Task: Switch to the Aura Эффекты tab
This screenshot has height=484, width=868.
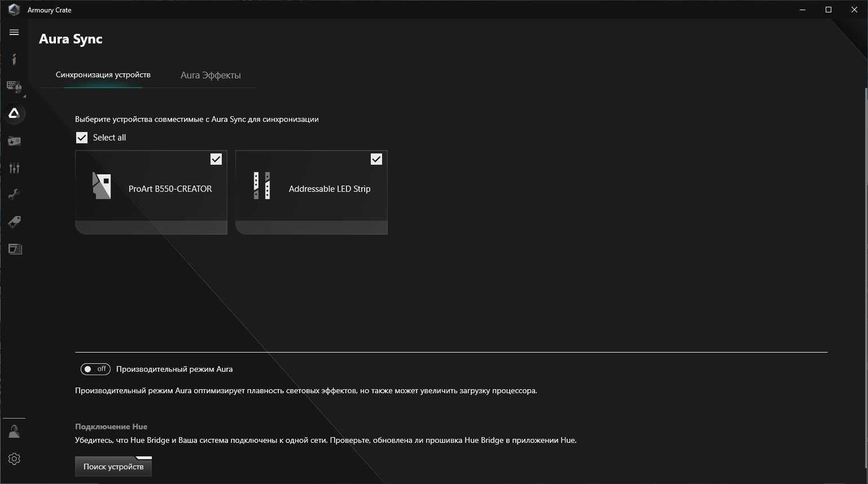Action: coord(211,75)
